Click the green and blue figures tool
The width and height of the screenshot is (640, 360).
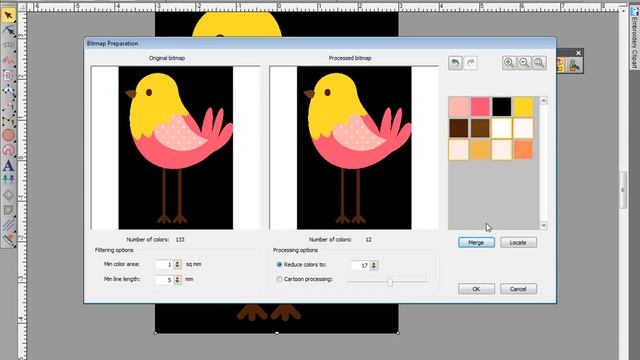click(8, 180)
